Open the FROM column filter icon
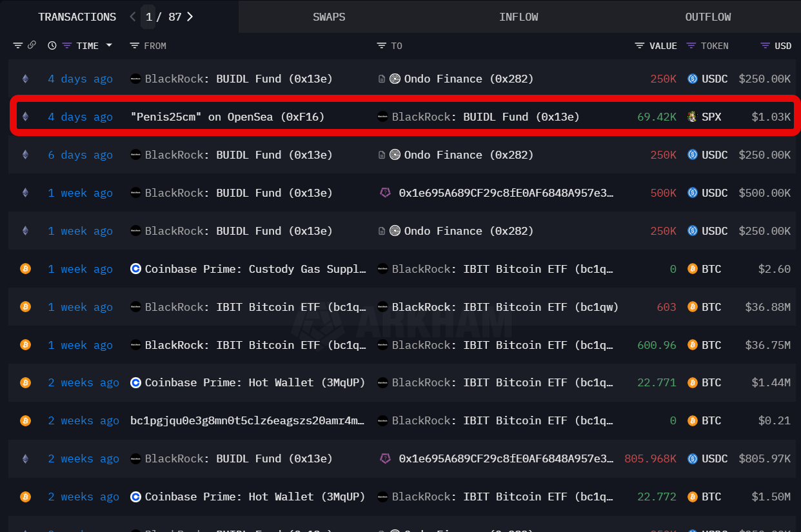This screenshot has width=801, height=532. (x=134, y=46)
